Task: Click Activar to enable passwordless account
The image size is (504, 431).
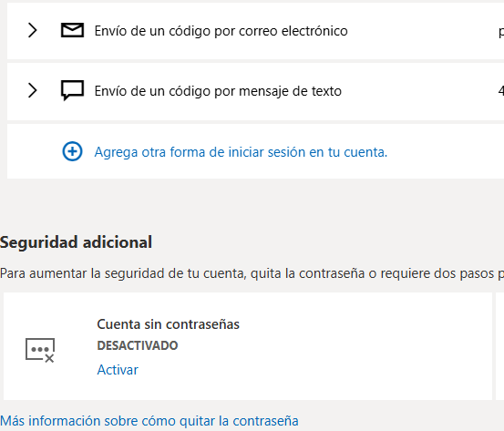Action: (118, 370)
